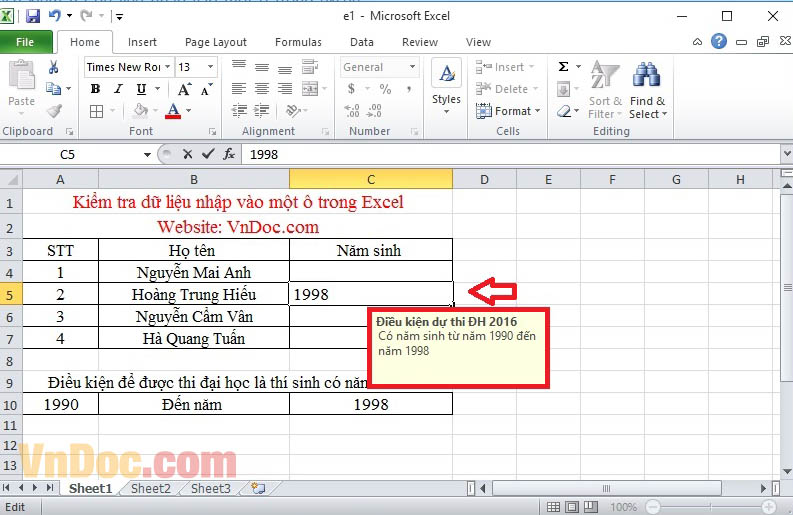The image size is (793, 515).
Task: Toggle Underline formatting
Action: (142, 89)
